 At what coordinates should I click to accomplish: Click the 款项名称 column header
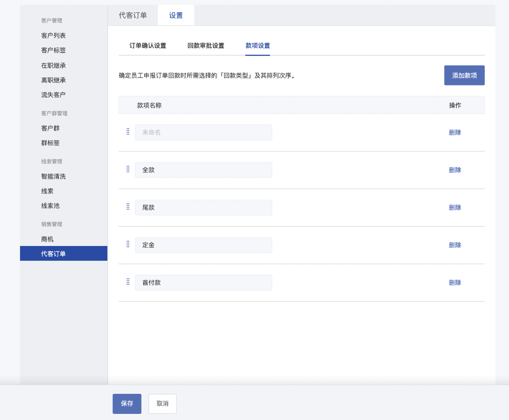click(x=149, y=105)
